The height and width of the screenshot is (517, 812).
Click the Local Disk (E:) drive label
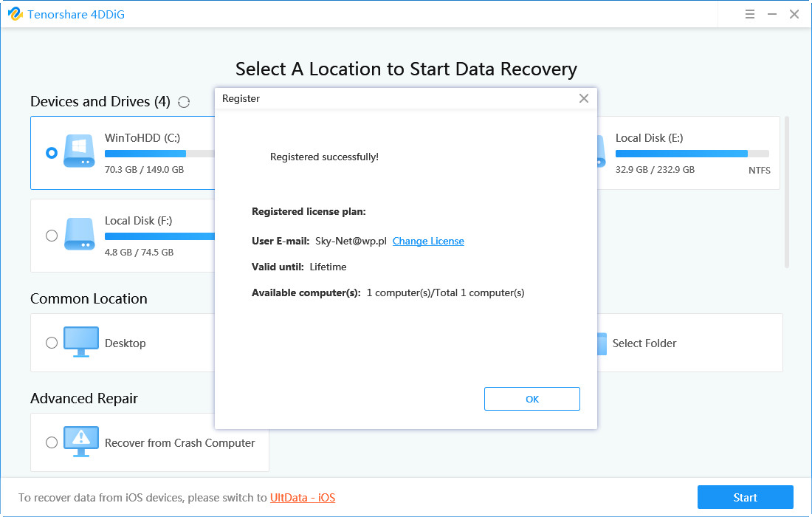click(649, 138)
